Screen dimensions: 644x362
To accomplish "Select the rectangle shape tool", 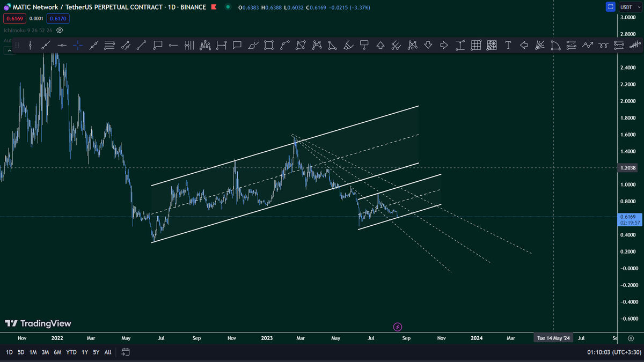I will point(269,46).
